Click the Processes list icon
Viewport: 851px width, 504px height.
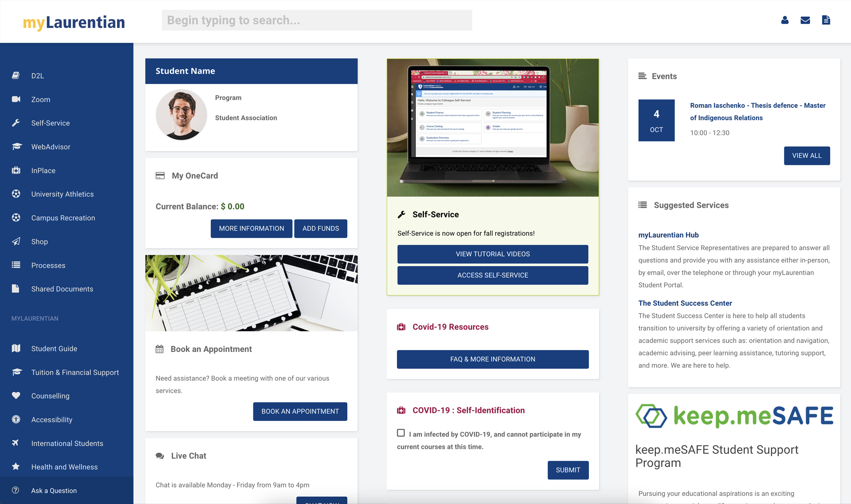tap(16, 265)
